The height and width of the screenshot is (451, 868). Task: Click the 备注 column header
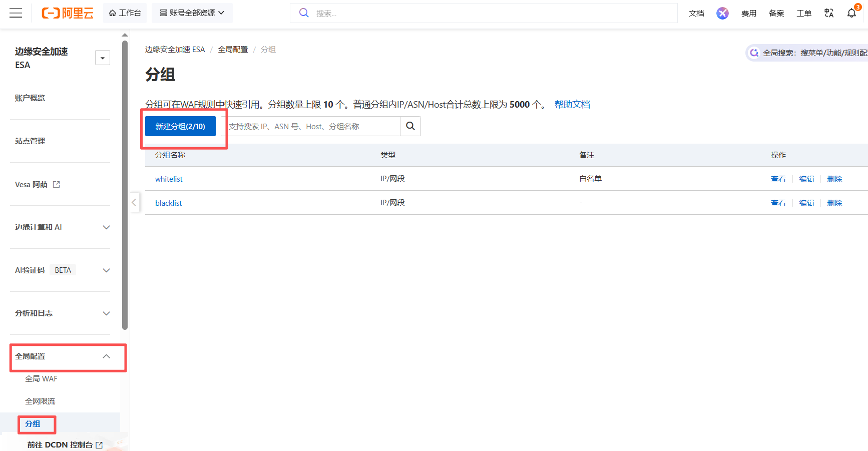[x=587, y=155]
